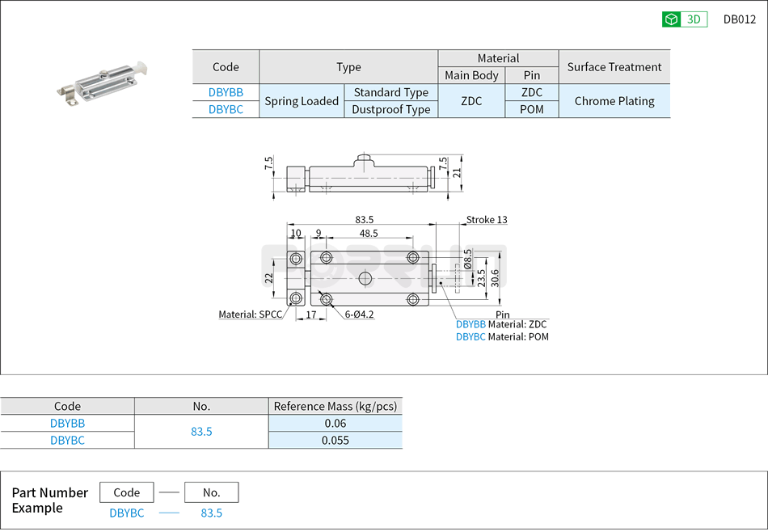Click 83.5 in the Part Number Example

click(x=211, y=513)
